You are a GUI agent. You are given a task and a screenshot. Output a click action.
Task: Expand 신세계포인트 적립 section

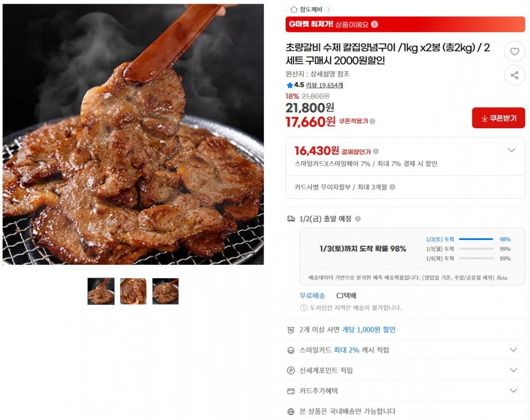[513, 371]
